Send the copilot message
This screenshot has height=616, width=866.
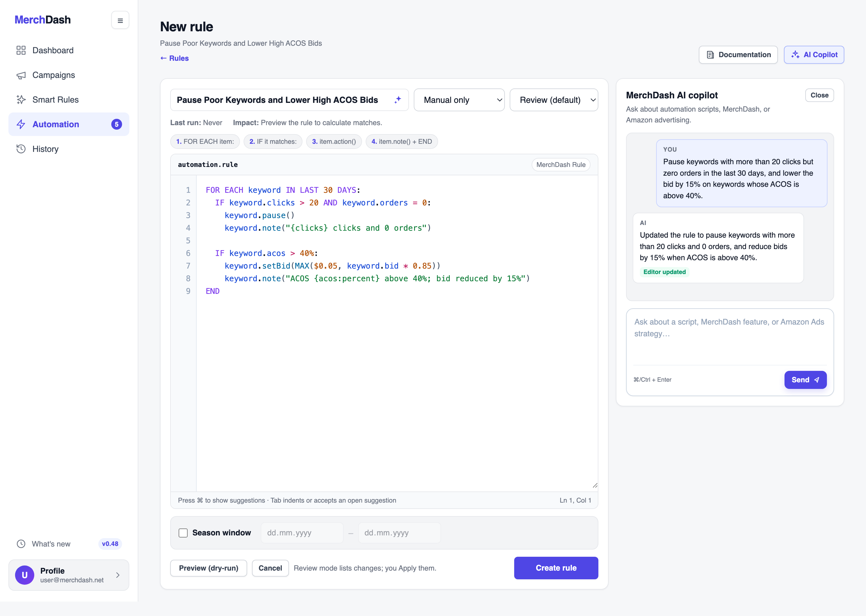tap(805, 380)
